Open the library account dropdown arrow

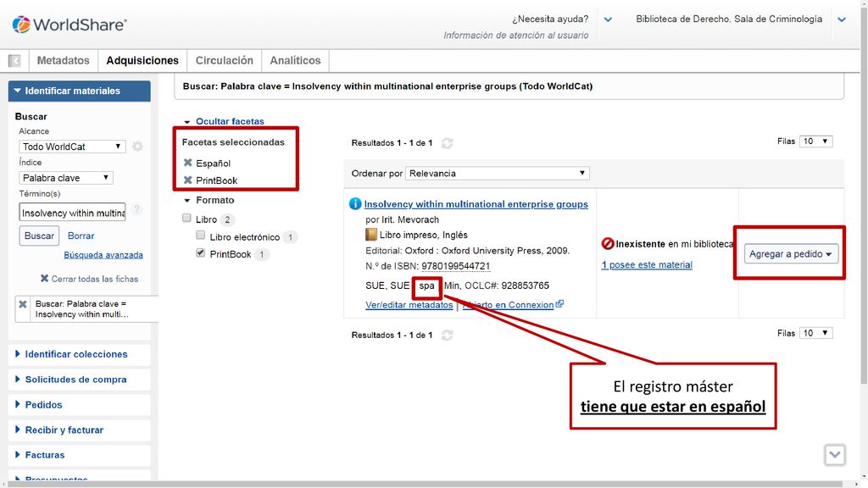pos(842,19)
